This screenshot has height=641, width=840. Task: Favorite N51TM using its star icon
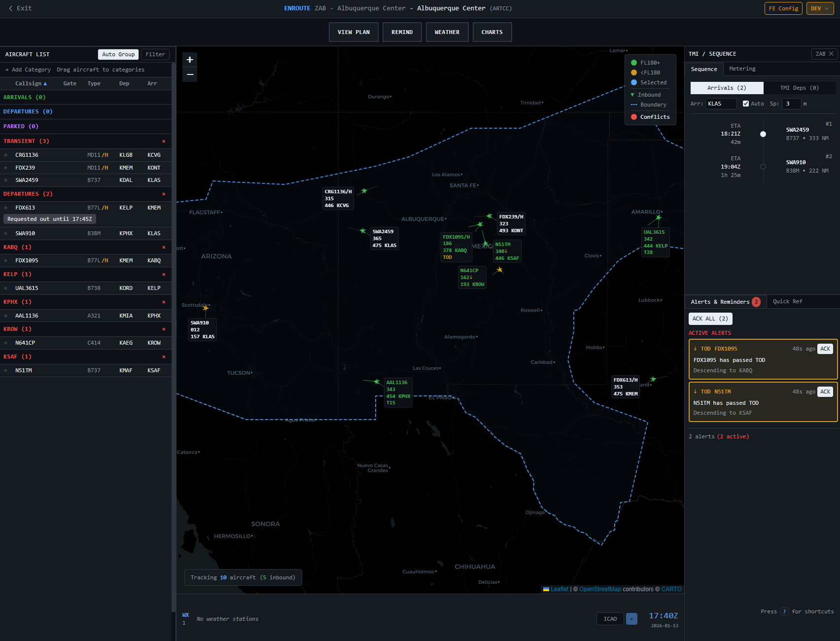[5, 370]
